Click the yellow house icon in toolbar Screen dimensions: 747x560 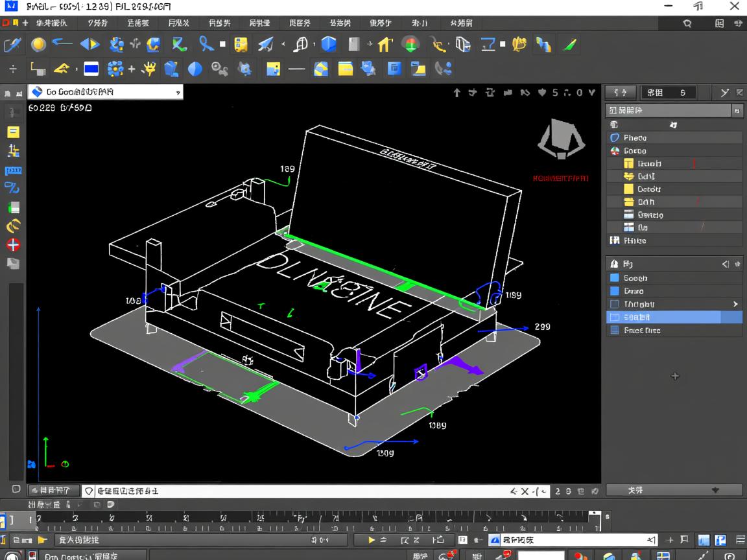click(x=385, y=44)
